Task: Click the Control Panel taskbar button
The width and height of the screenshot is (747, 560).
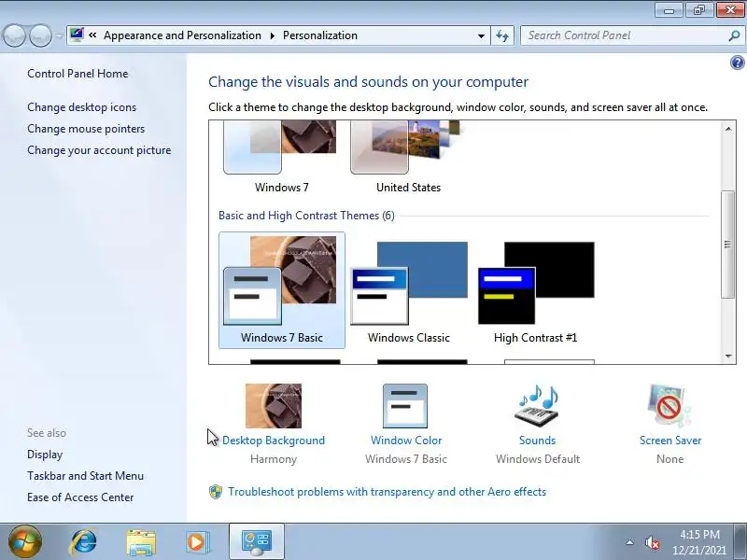Action: click(256, 542)
